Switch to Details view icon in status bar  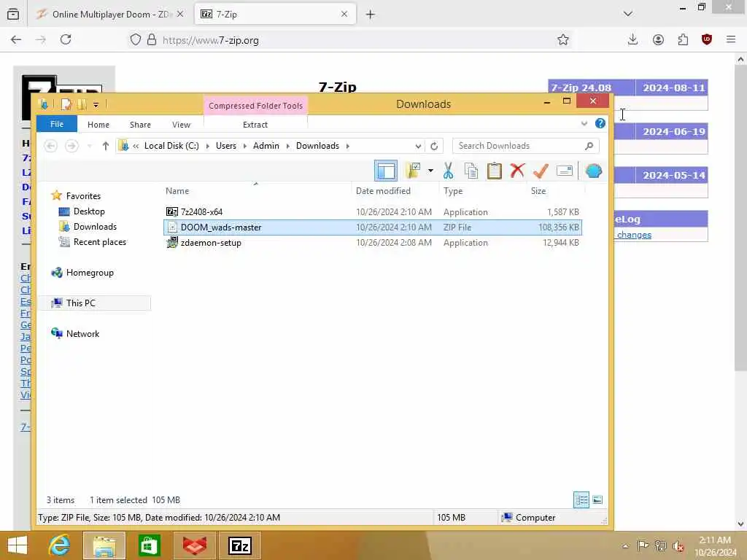(581, 499)
